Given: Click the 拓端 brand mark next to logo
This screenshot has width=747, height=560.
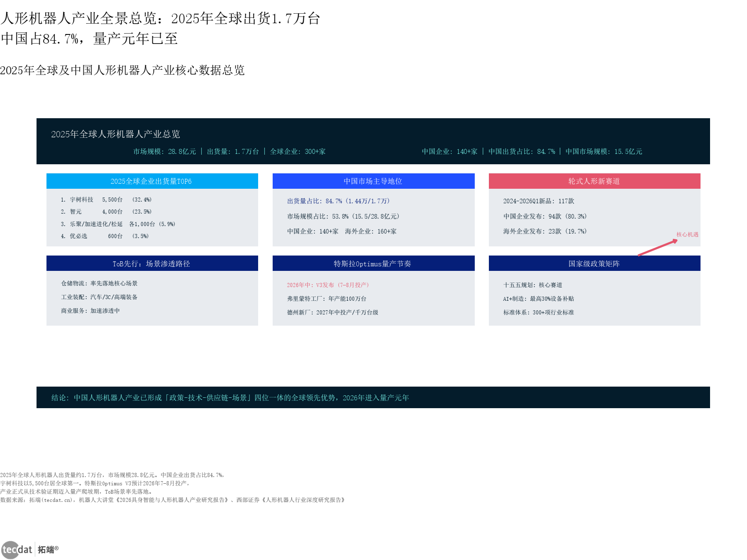Looking at the screenshot, I should [48, 549].
